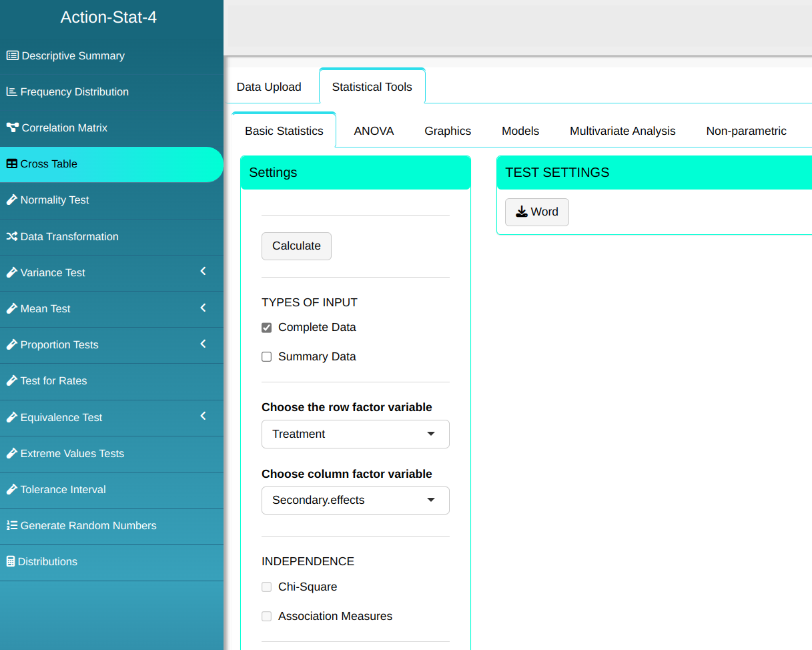
Task: Uncheck the Complete Data checkbox
Action: pyautogui.click(x=267, y=328)
